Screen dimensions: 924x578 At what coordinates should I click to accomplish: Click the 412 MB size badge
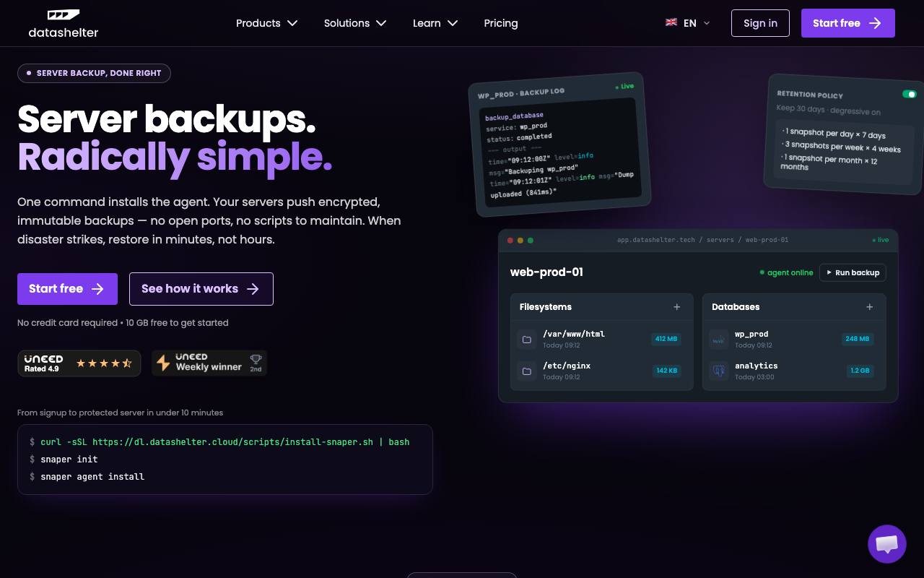click(666, 339)
